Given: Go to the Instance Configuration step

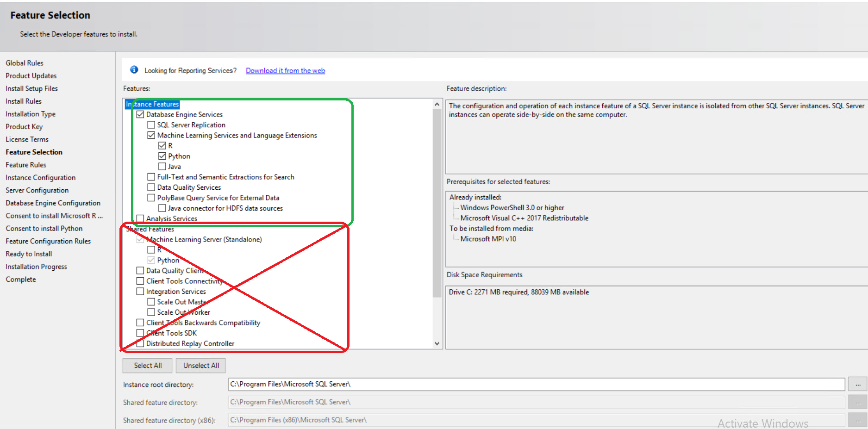Looking at the screenshot, I should click(x=40, y=178).
